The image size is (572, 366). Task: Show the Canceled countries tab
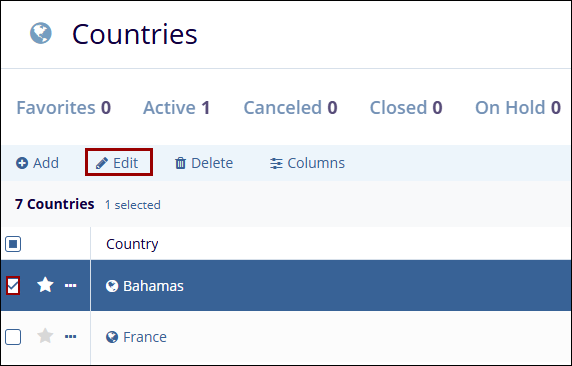pyautogui.click(x=290, y=108)
